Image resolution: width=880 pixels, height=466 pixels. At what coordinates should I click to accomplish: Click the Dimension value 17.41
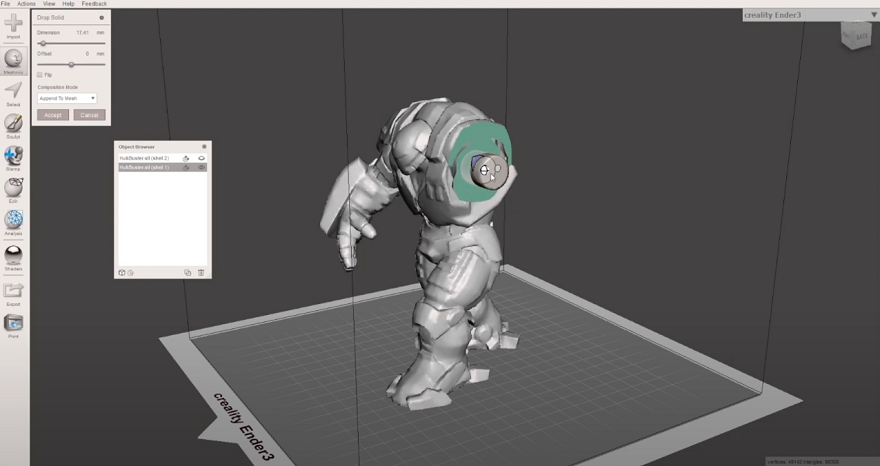[x=82, y=33]
